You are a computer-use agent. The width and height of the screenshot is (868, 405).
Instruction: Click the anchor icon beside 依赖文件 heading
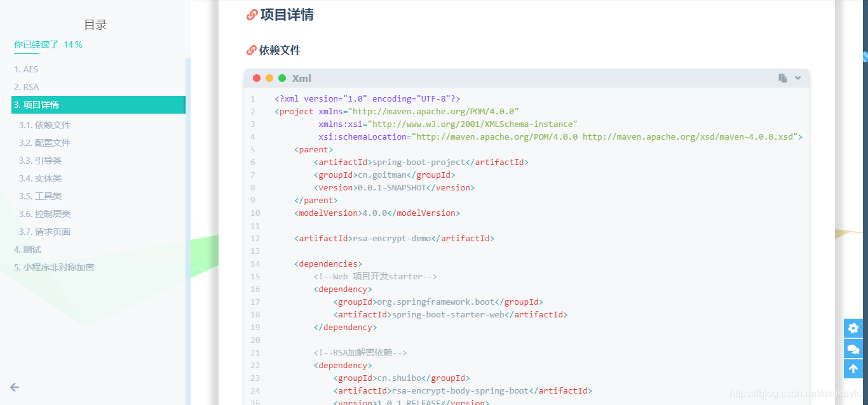[250, 50]
